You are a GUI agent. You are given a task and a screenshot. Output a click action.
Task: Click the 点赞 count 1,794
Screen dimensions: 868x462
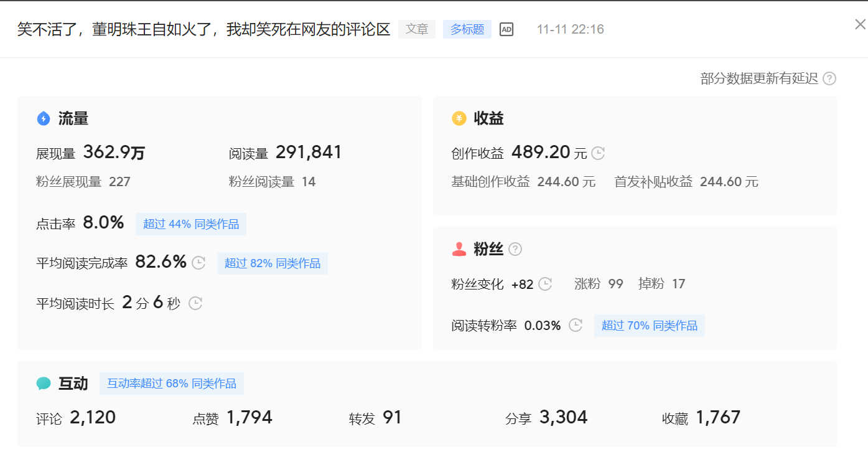250,417
